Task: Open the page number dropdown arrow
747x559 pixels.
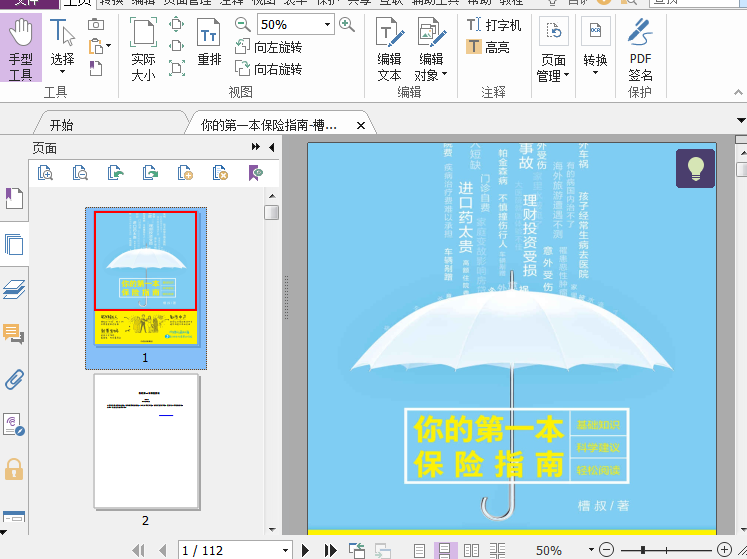Action: click(285, 550)
